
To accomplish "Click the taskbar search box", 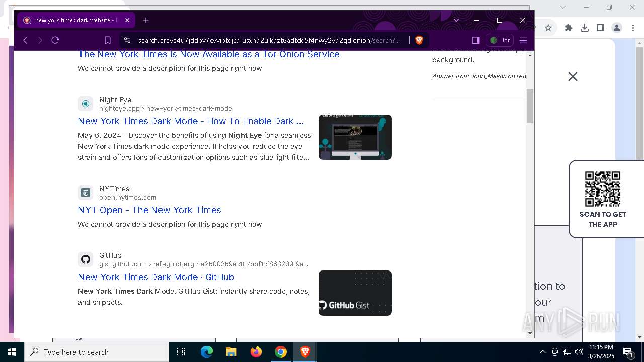I will click(x=97, y=352).
